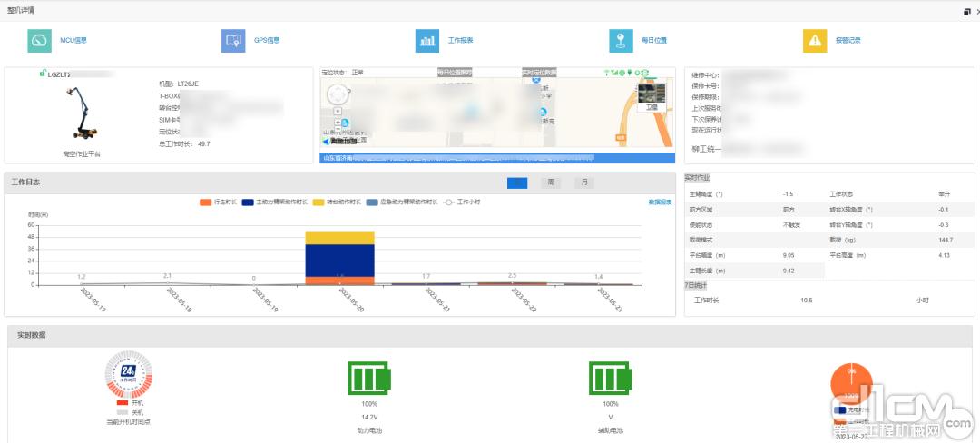Switch map to 卫星 satellite thumbnail
This screenshot has width=980, height=444.
click(651, 95)
